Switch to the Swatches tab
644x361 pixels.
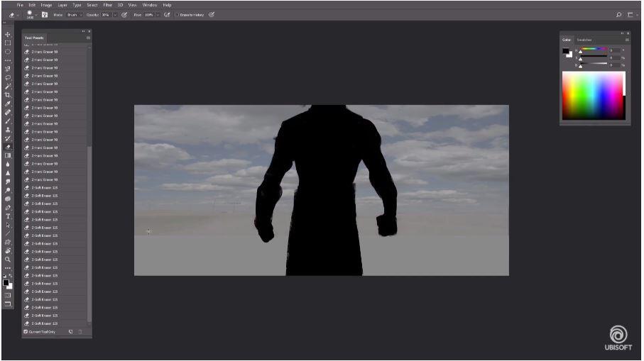(584, 40)
